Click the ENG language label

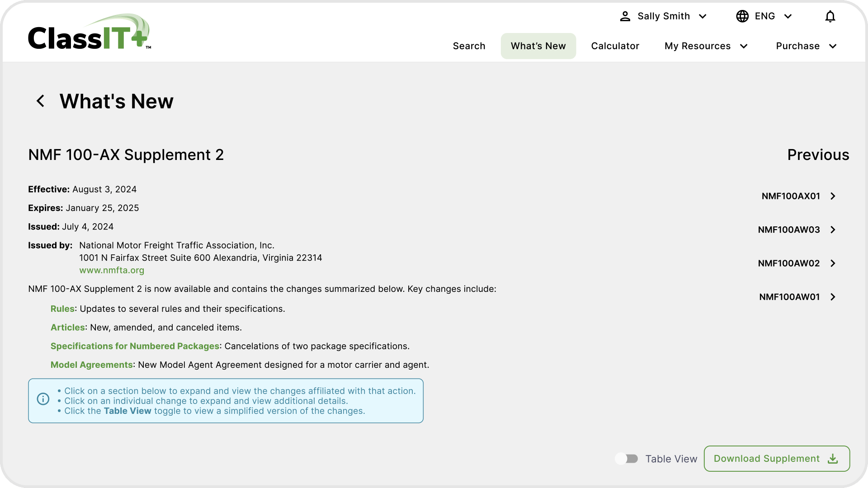coord(765,16)
